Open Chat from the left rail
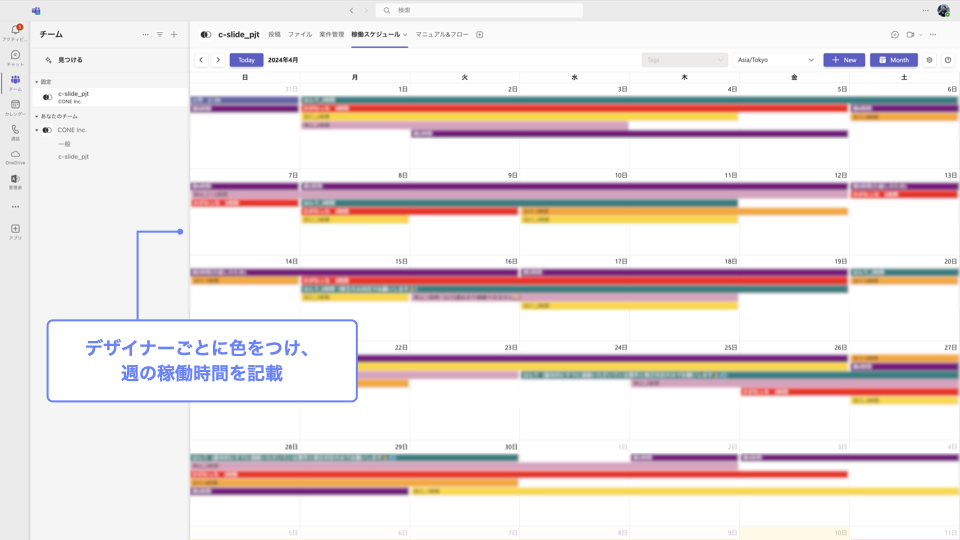 15,57
